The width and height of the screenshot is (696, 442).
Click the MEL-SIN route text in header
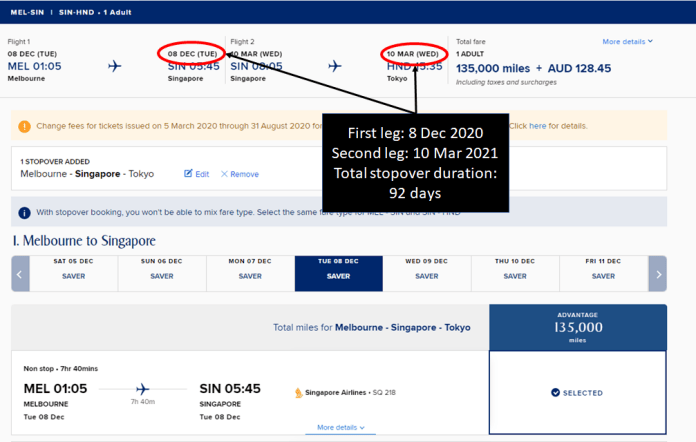pos(28,12)
